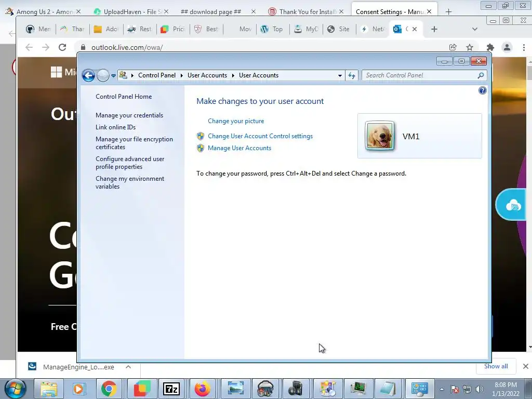The image size is (532, 399).
Task: Open Windows Media Player taskbar icon
Action: coord(79,389)
